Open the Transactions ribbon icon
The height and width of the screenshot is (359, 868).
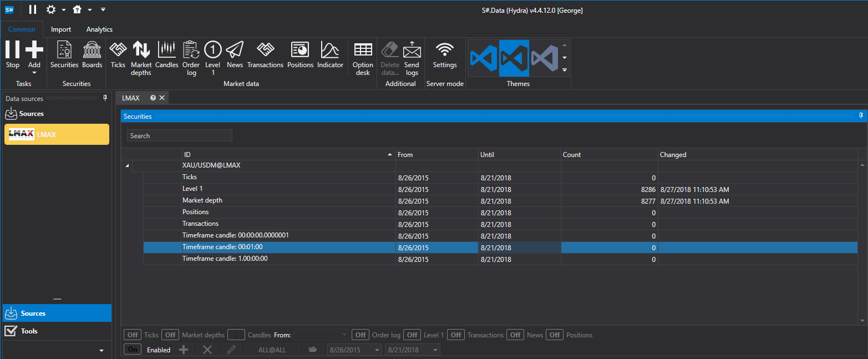pos(265,50)
